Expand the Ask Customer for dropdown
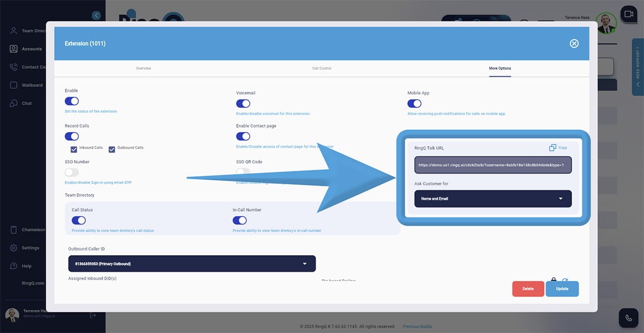 click(493, 199)
